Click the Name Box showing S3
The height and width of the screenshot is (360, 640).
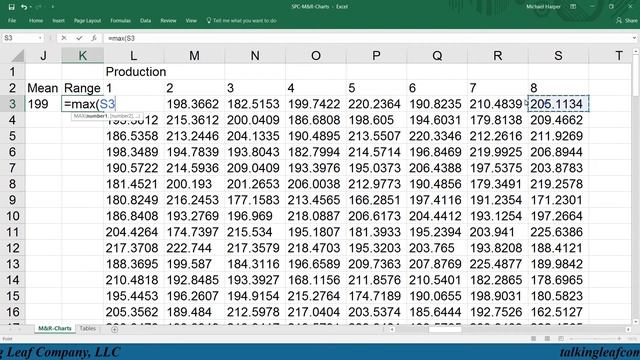pos(20,38)
